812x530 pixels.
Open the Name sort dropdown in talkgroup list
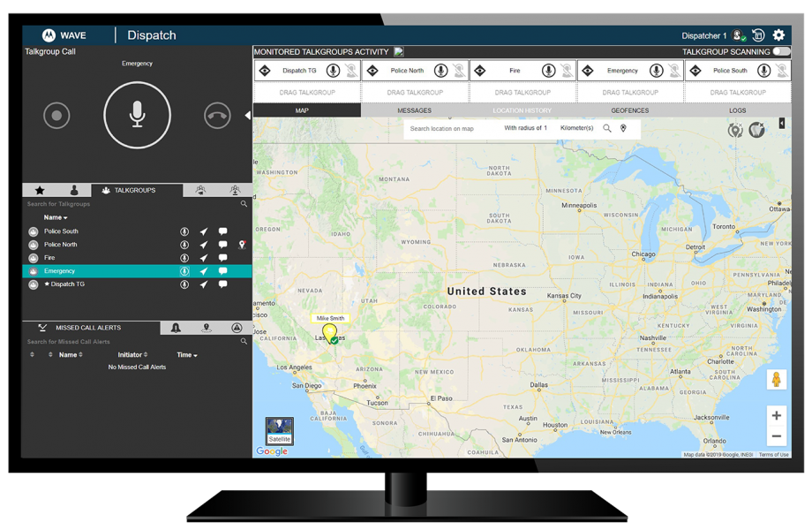(x=56, y=217)
